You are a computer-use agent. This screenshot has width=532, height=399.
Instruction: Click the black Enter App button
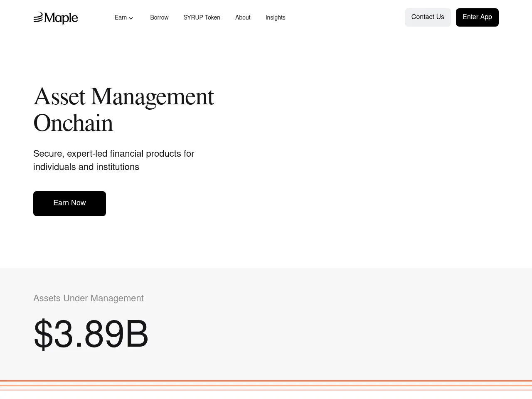477,17
